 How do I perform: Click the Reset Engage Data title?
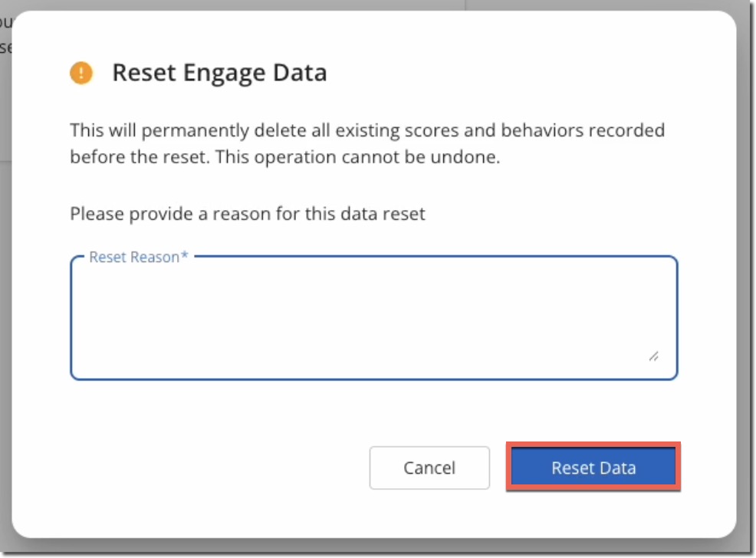coord(220,72)
